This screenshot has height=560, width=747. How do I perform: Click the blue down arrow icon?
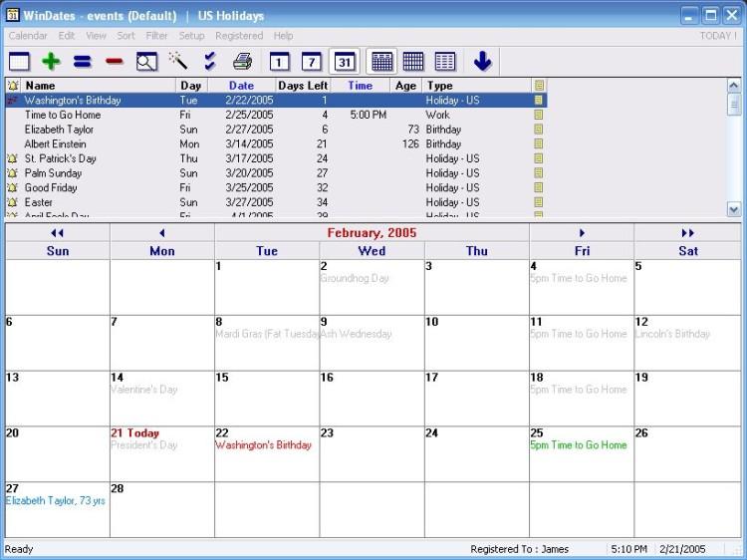482,62
